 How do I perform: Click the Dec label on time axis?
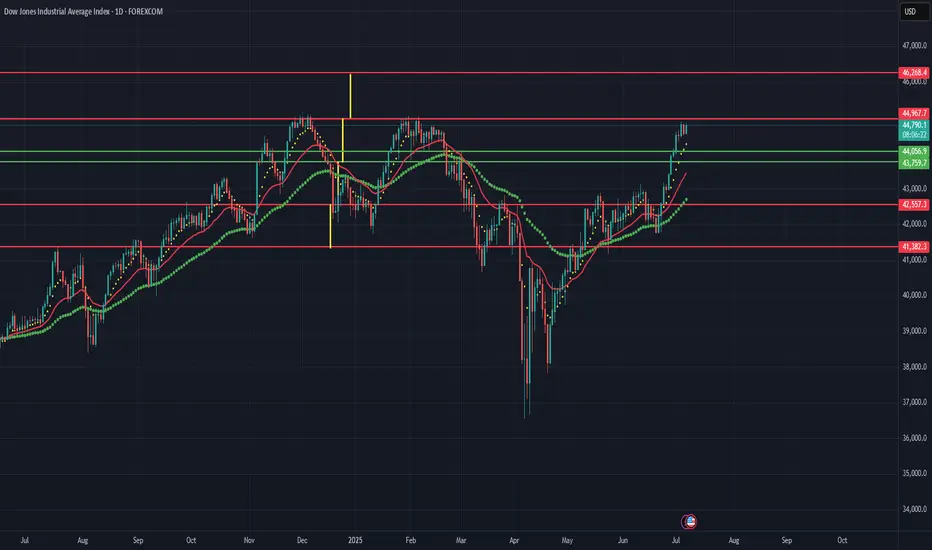(x=302, y=540)
